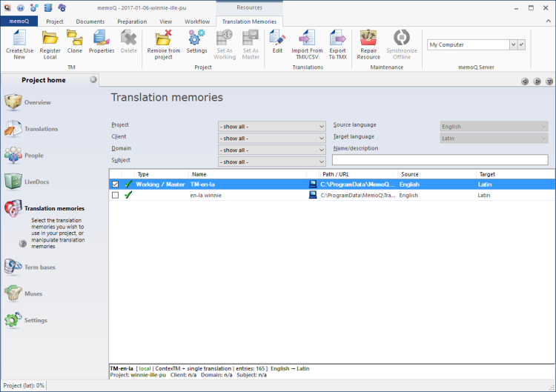The width and height of the screenshot is (556, 392).
Task: Sort list by Name column header
Action: [x=247, y=174]
